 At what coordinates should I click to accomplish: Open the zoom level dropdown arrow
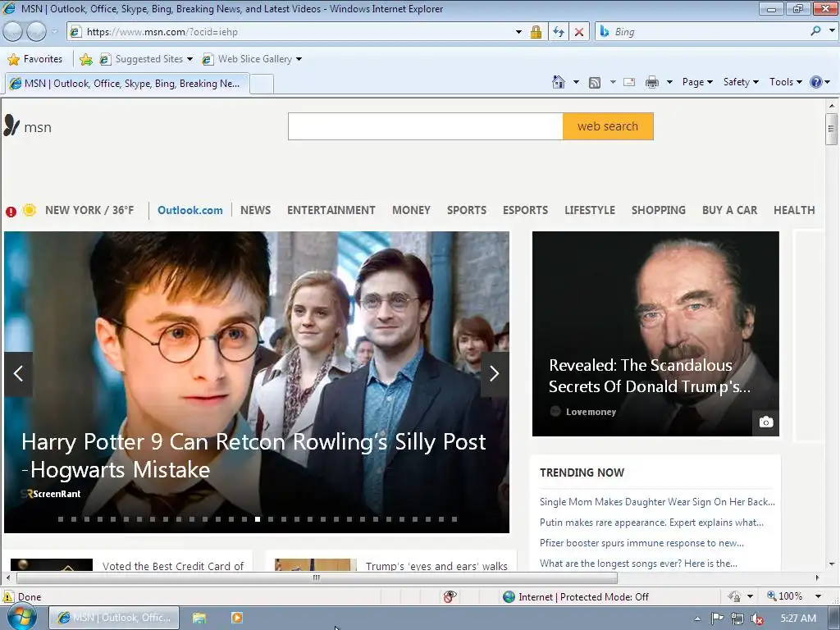tap(818, 596)
